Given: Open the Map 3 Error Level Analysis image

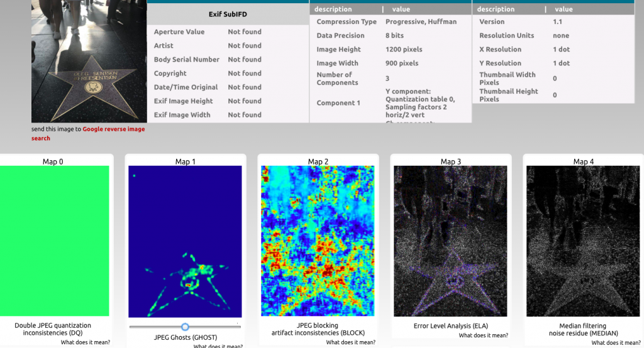Looking at the screenshot, I should (450, 241).
